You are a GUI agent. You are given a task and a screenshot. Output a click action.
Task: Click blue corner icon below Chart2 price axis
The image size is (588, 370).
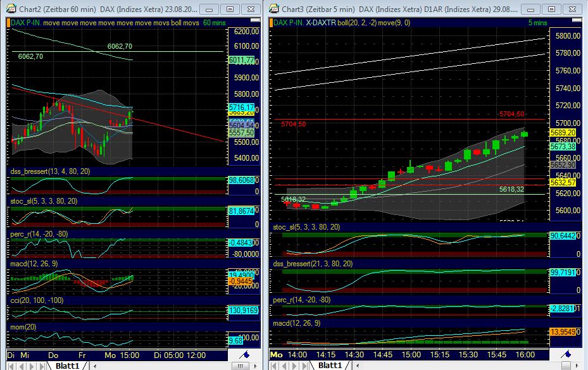coord(243,354)
